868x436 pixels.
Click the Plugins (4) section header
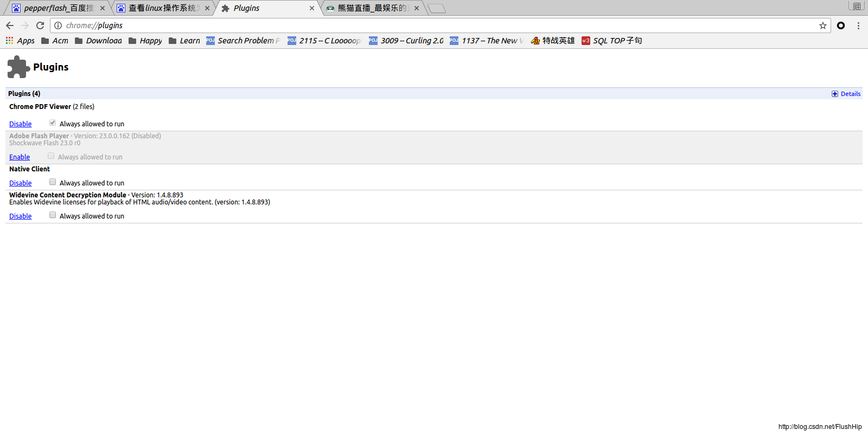coord(434,93)
